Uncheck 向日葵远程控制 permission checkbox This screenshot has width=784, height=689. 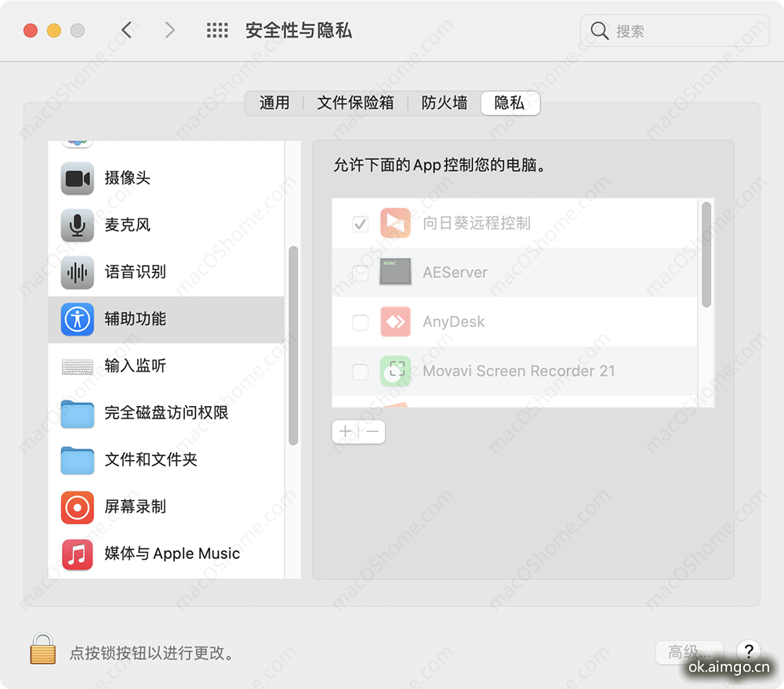point(360,223)
